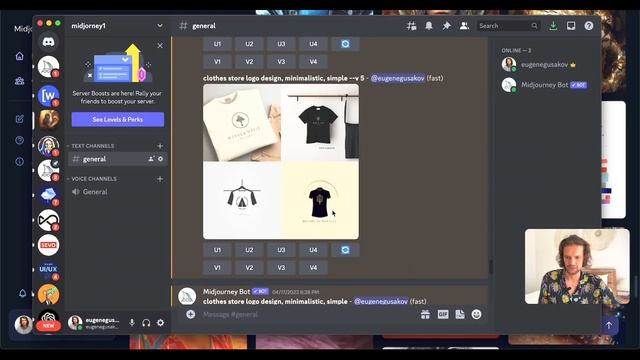Open edit channel gear on general channel
640x360 pixels.
coord(160,159)
